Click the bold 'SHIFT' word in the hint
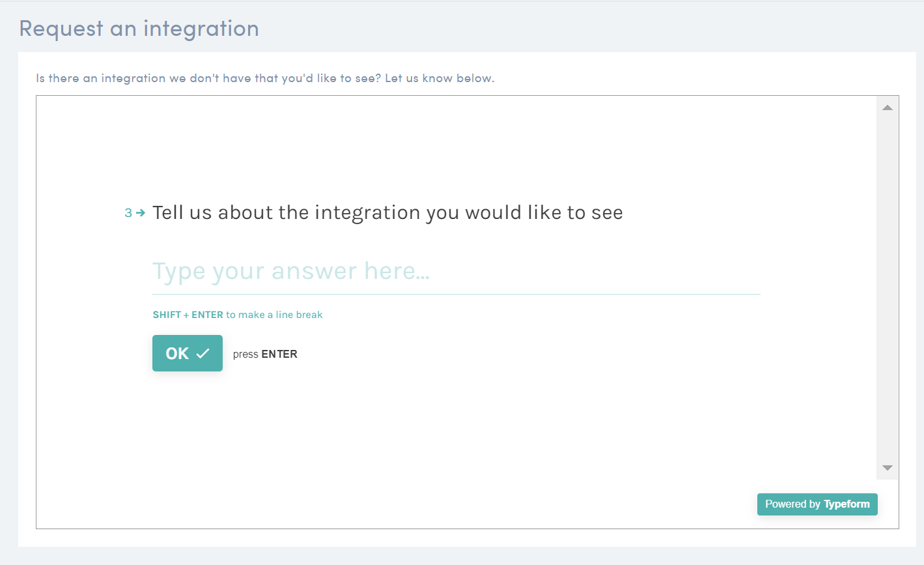 click(x=167, y=315)
